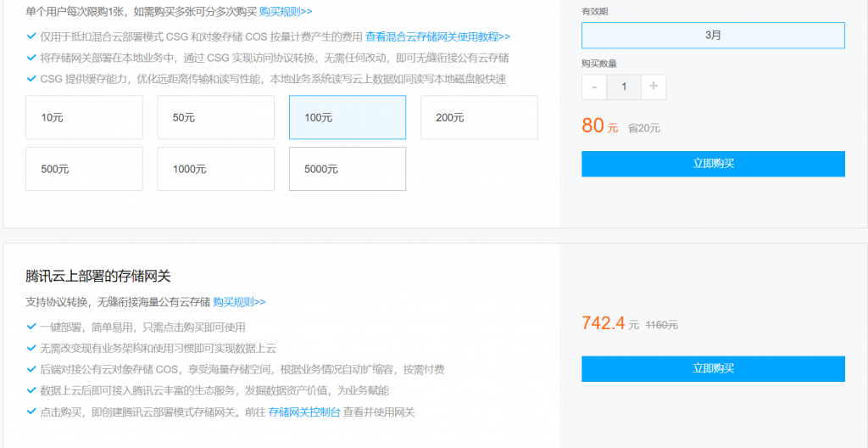Select the 1000元 voucher option
Viewport: 868px width, 448px height.
click(216, 169)
